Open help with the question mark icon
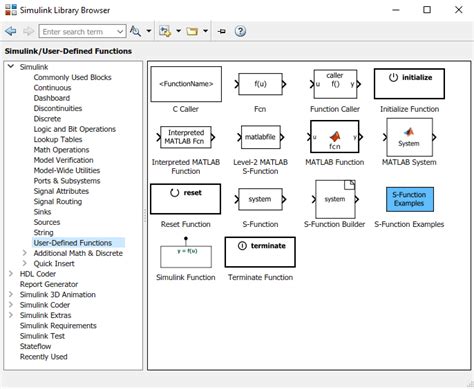This screenshot has width=474, height=389. click(240, 31)
